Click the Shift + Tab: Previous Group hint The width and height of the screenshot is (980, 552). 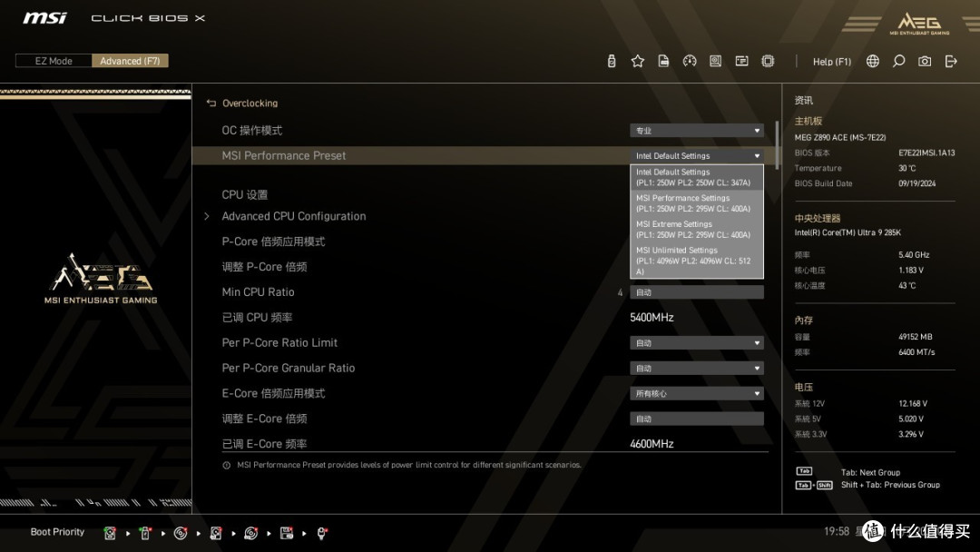(891, 485)
